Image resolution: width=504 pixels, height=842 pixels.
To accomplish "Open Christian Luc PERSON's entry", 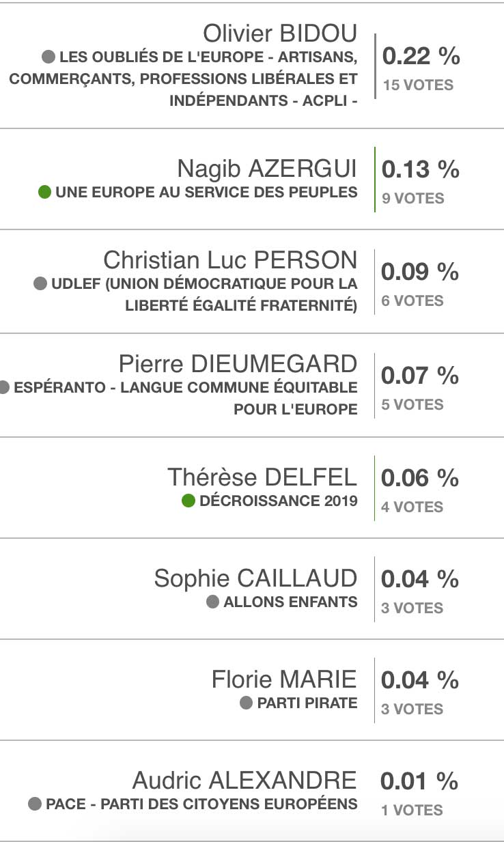I will [230, 260].
